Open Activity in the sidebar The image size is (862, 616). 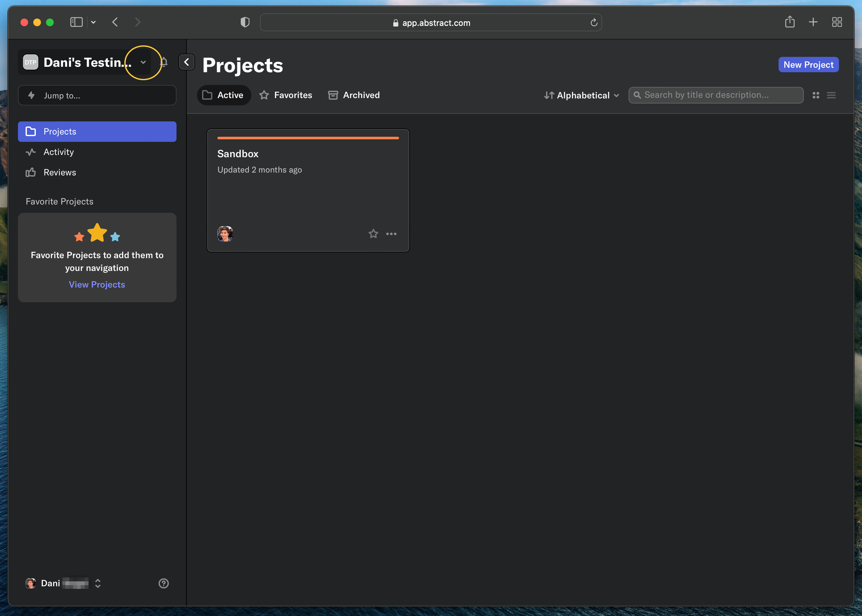pyautogui.click(x=97, y=152)
